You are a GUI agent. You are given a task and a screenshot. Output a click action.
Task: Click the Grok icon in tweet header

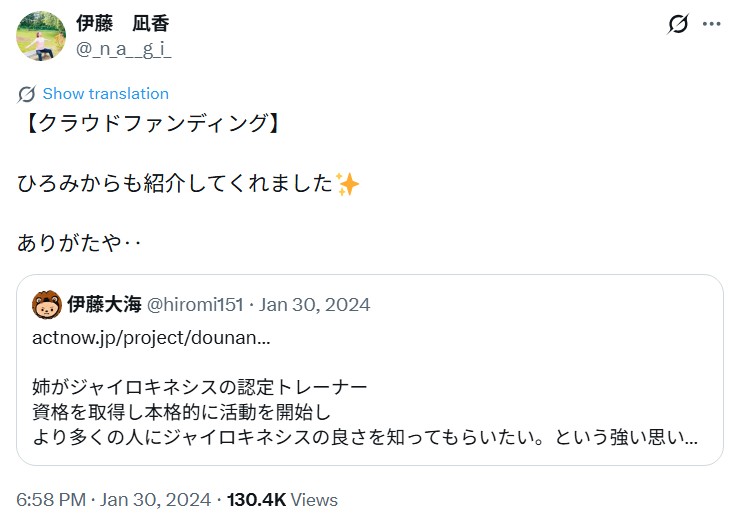[x=678, y=25]
